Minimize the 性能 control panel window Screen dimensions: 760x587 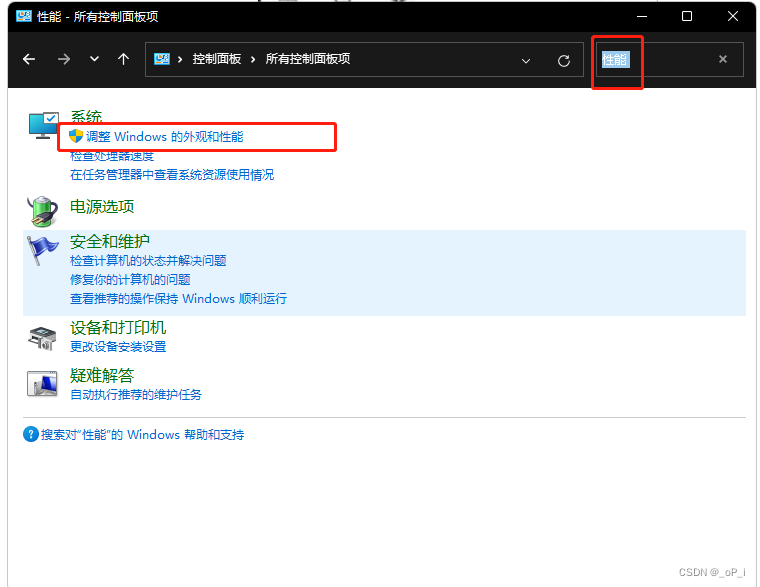pos(642,16)
